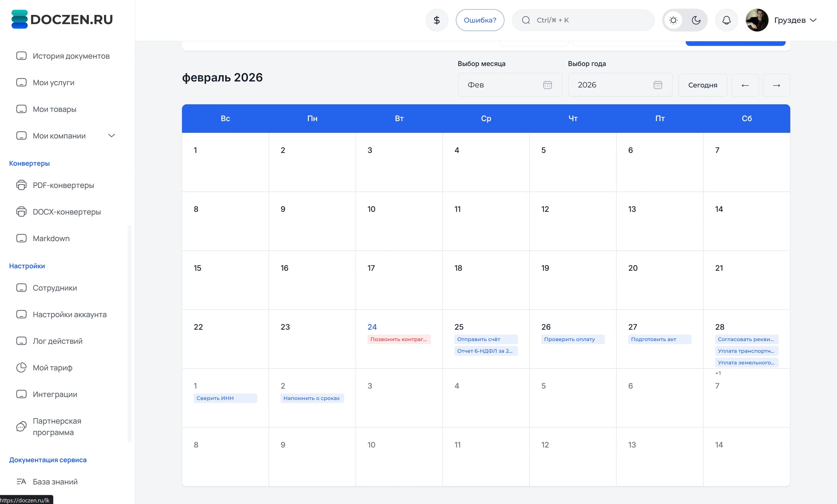The width and height of the screenshot is (837, 504).
Task: Open the Сверить ИНН event
Action: point(225,398)
